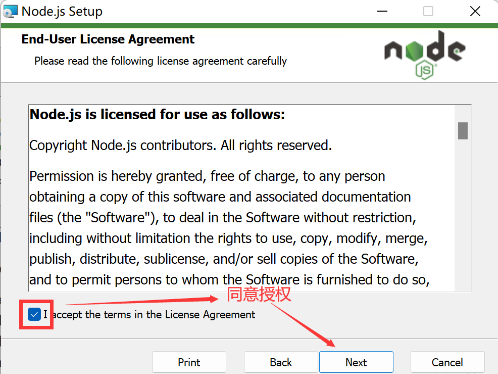This screenshot has height=374, width=498.
Task: Print the license agreement
Action: (189, 362)
